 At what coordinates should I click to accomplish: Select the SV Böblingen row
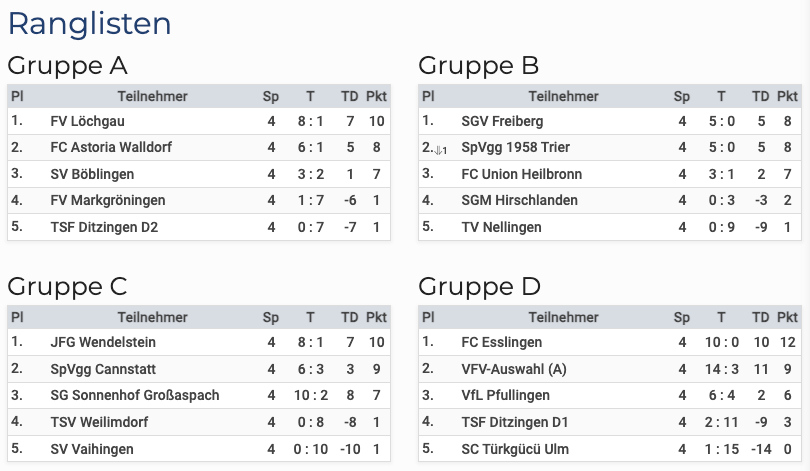94,174
